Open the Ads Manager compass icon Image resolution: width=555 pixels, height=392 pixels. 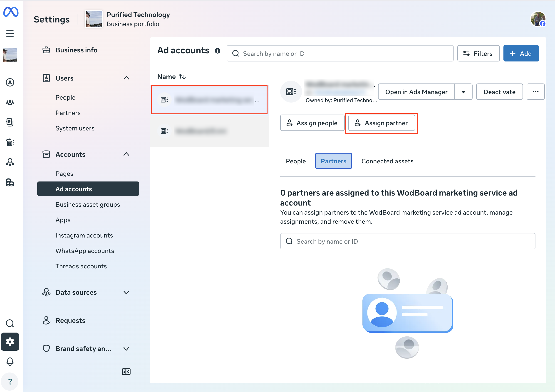(x=10, y=82)
